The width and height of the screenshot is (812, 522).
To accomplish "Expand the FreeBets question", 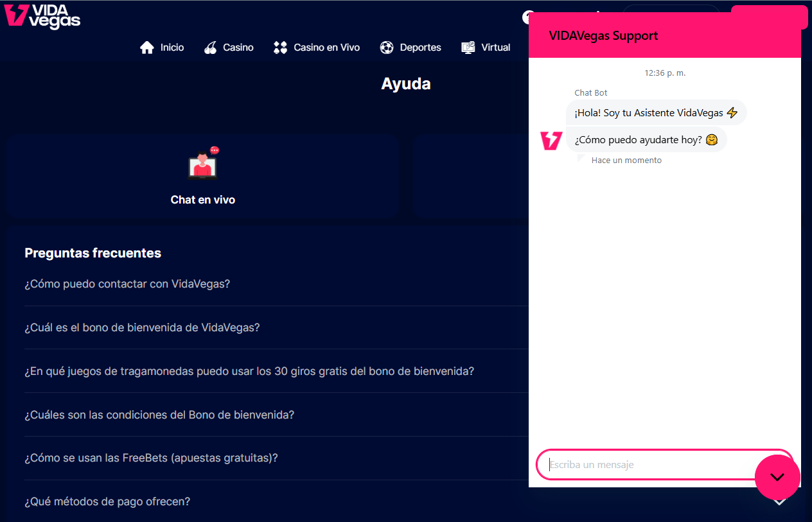I will (151, 458).
